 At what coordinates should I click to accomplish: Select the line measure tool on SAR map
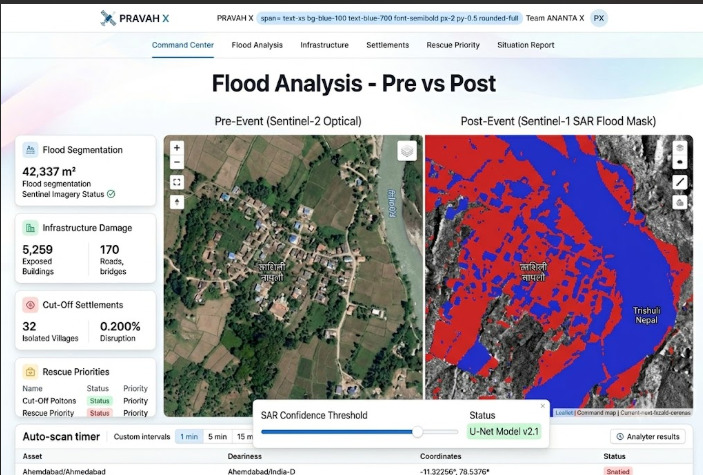pos(680,182)
